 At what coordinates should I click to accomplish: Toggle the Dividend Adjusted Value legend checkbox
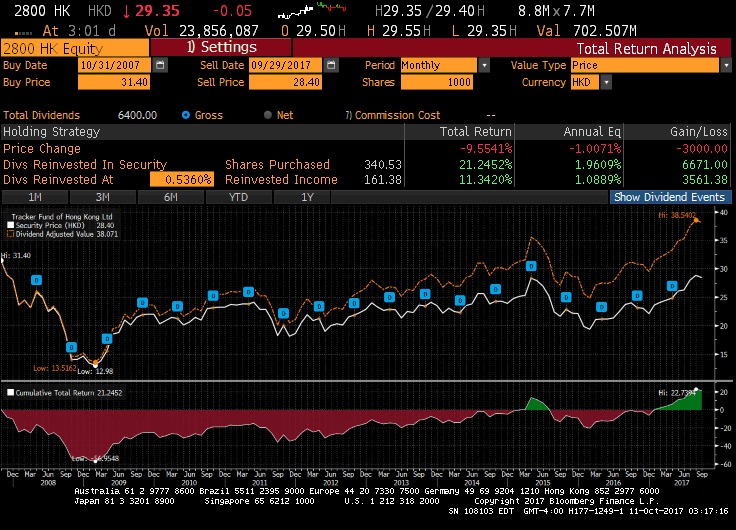tap(10, 234)
